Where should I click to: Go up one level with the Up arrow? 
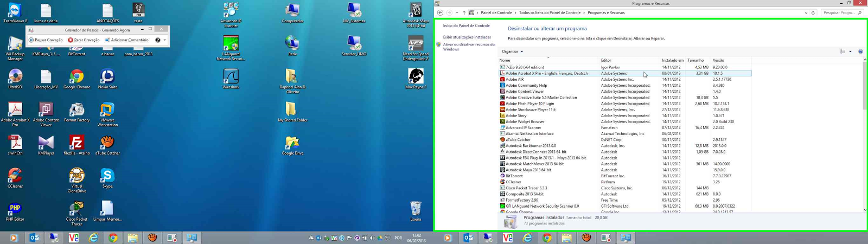point(464,12)
